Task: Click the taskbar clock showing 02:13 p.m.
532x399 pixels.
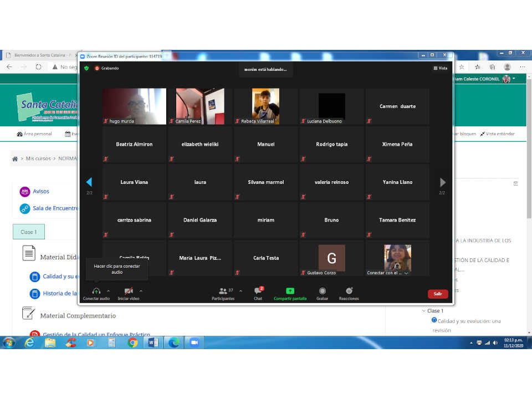Action: click(x=513, y=342)
